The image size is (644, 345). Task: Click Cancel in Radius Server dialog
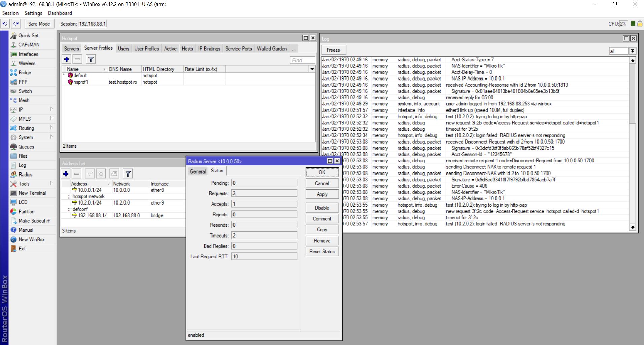tap(322, 183)
